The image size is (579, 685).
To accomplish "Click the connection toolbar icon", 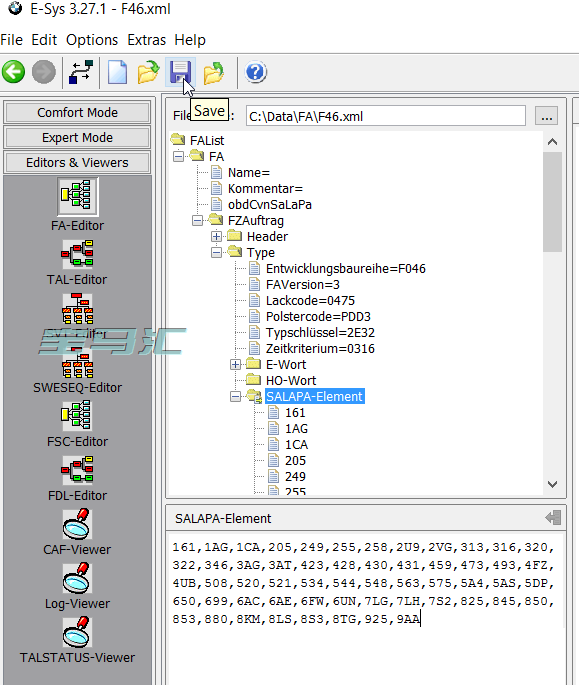I will coord(81,72).
